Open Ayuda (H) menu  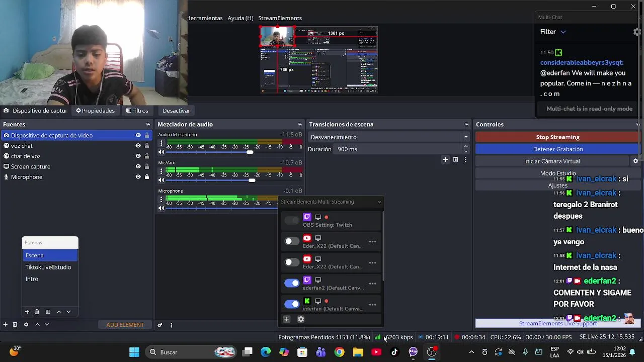[240, 18]
